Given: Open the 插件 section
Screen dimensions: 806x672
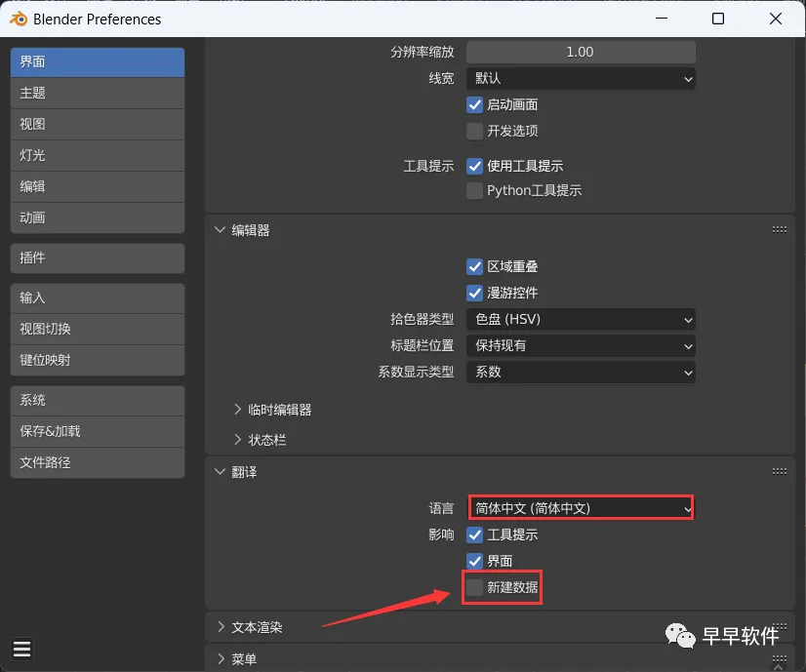Looking at the screenshot, I should pyautogui.click(x=98, y=257).
